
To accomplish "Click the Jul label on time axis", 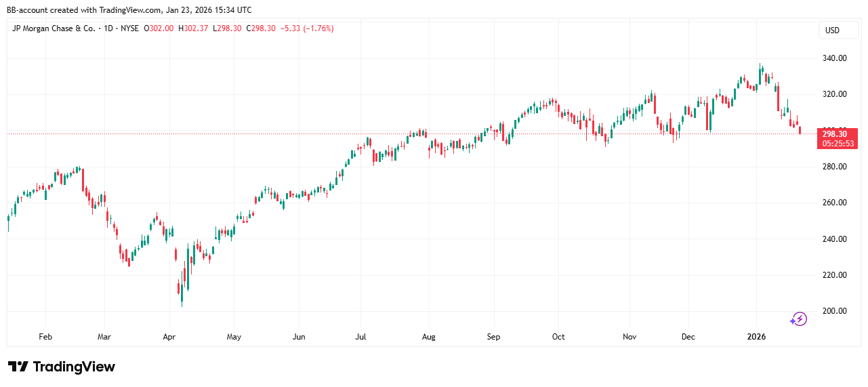I will click(x=363, y=337).
